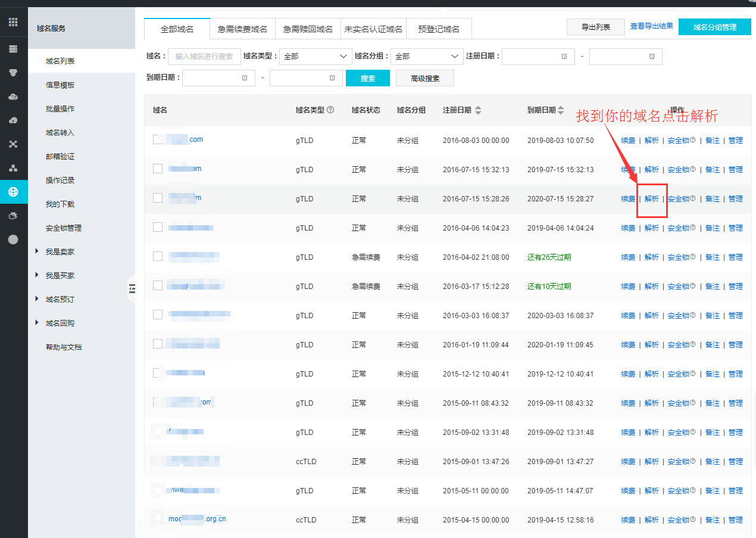Open the 域名分组 dropdown
756x538 pixels.
(x=427, y=56)
